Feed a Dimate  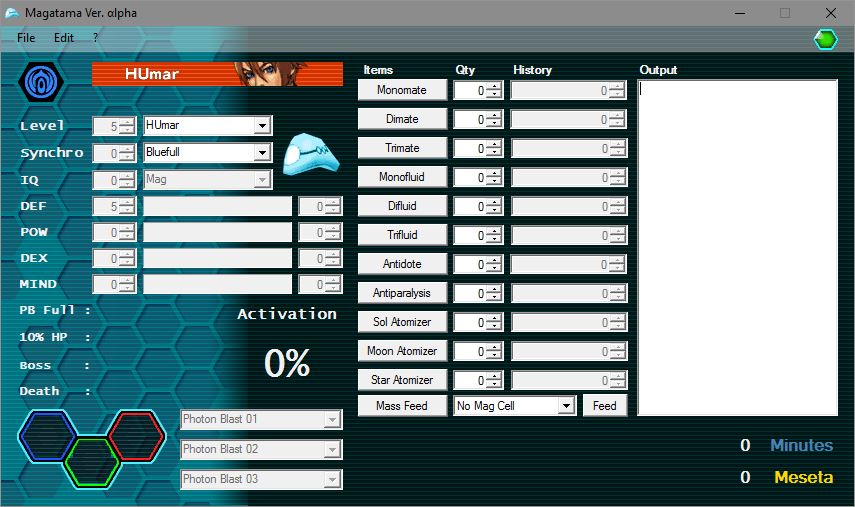pyautogui.click(x=402, y=119)
